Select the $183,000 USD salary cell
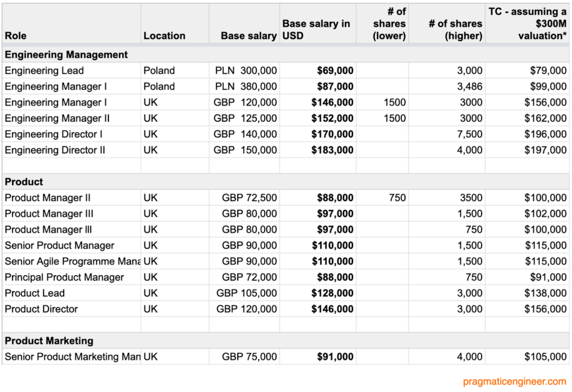The height and width of the screenshot is (392, 572). point(332,150)
